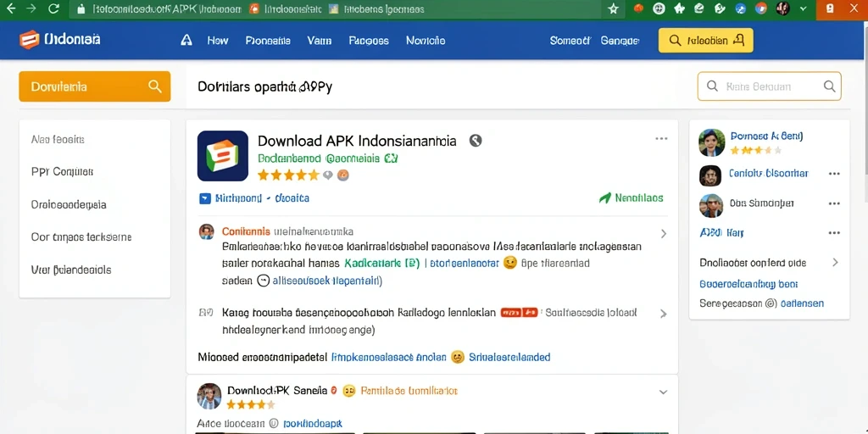868x434 pixels.
Task: Select Oor tnnaos teckseirne in sidebar
Action: click(81, 237)
